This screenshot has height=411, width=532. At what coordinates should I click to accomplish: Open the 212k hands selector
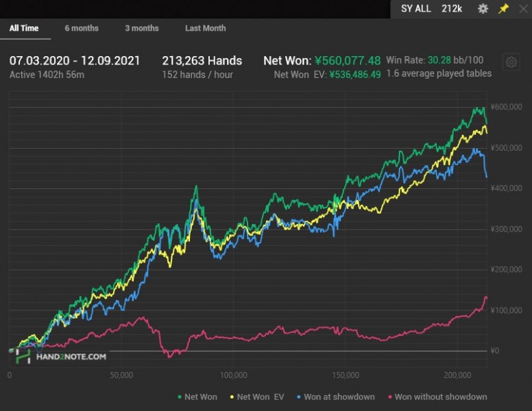[452, 9]
